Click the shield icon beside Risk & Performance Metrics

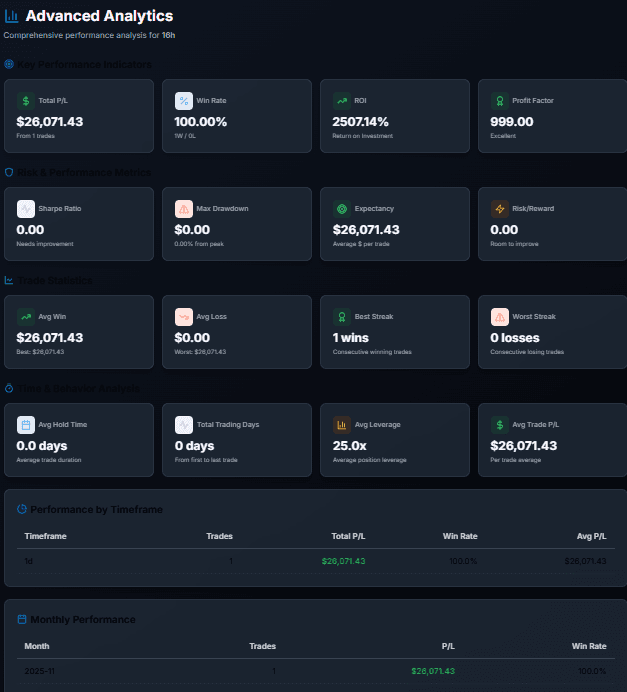click(x=9, y=172)
